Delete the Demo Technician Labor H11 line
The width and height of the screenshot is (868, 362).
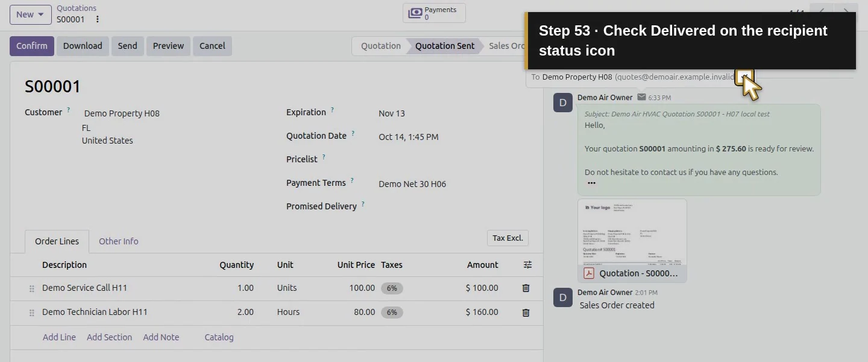(x=526, y=313)
